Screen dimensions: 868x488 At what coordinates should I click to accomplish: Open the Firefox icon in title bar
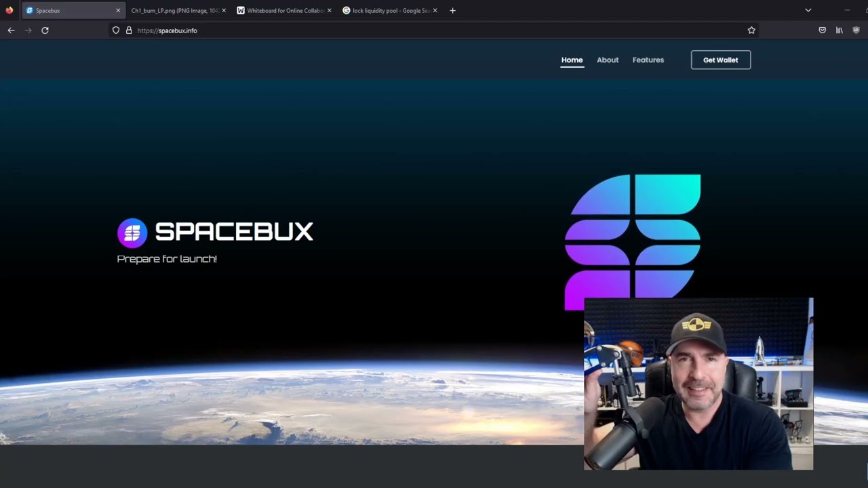click(9, 10)
